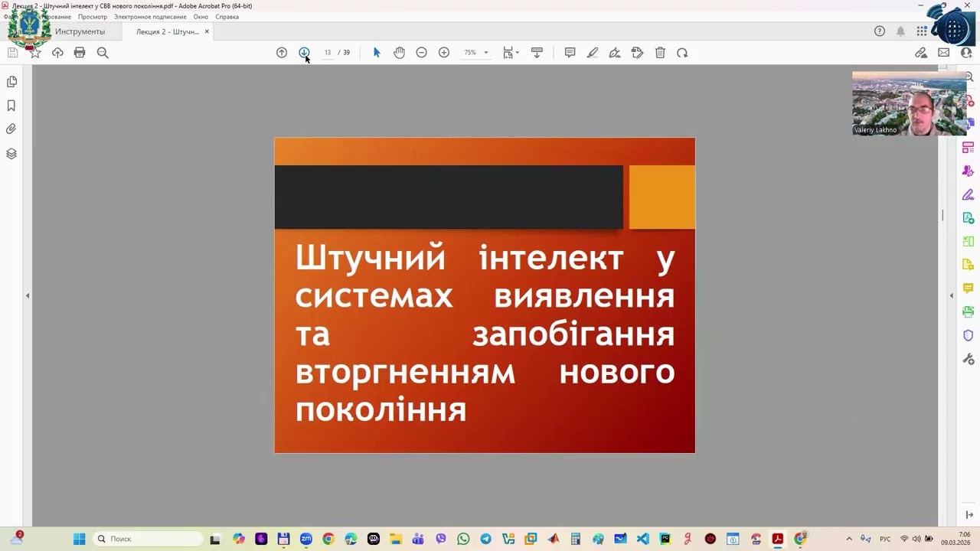Open the sign document tool
The width and height of the screenshot is (980, 551).
[x=615, y=53]
